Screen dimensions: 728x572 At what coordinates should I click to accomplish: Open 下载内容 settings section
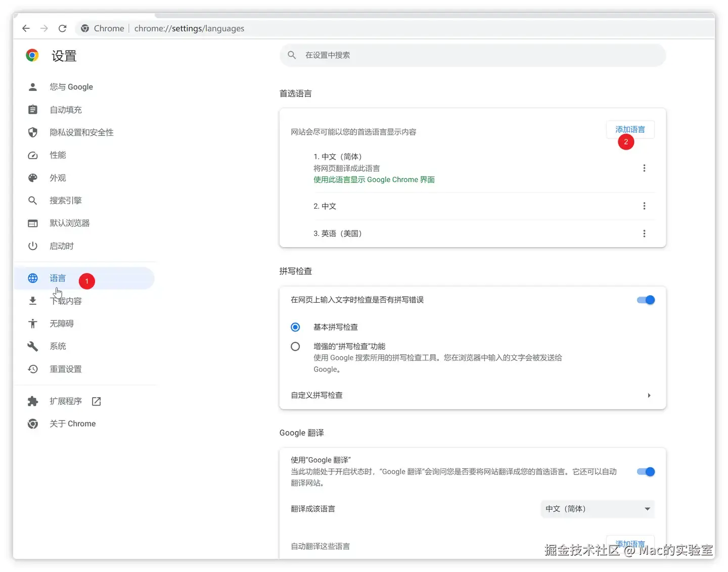tap(66, 301)
